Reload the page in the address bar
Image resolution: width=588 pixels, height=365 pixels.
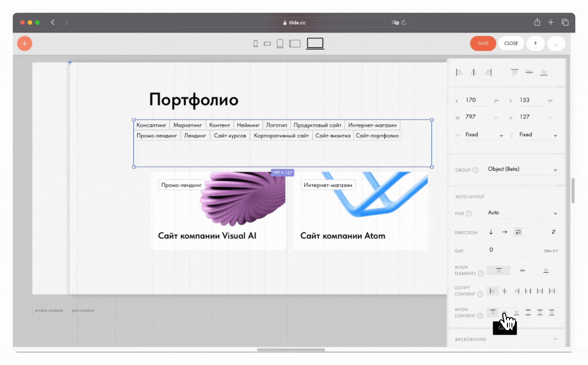[403, 22]
